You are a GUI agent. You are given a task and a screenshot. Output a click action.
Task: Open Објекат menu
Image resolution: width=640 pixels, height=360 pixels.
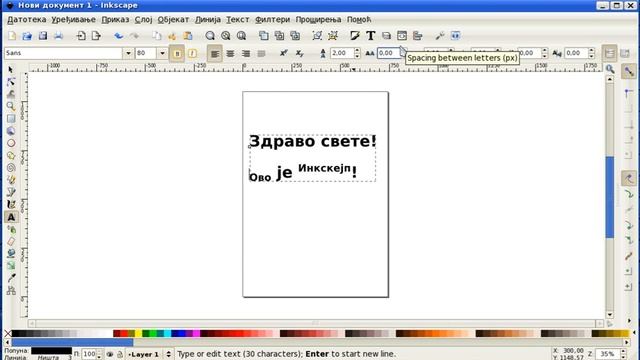(173, 19)
